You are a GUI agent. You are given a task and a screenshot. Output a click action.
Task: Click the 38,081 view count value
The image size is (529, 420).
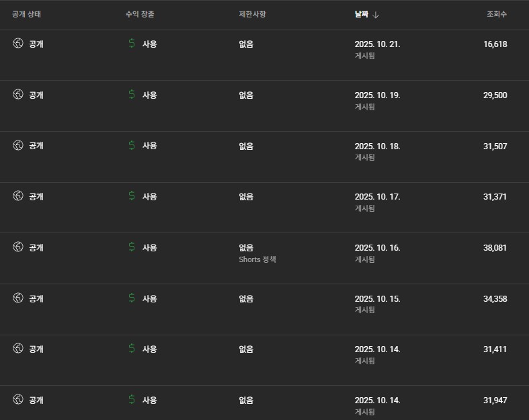tap(495, 247)
